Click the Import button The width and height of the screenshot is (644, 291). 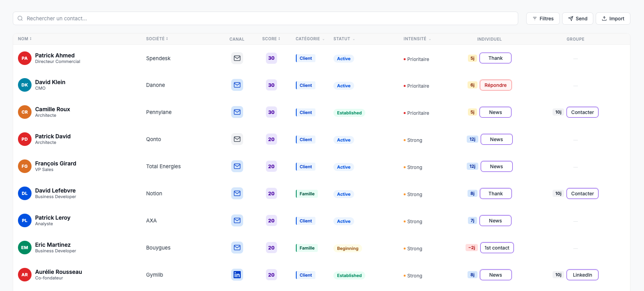pos(613,19)
